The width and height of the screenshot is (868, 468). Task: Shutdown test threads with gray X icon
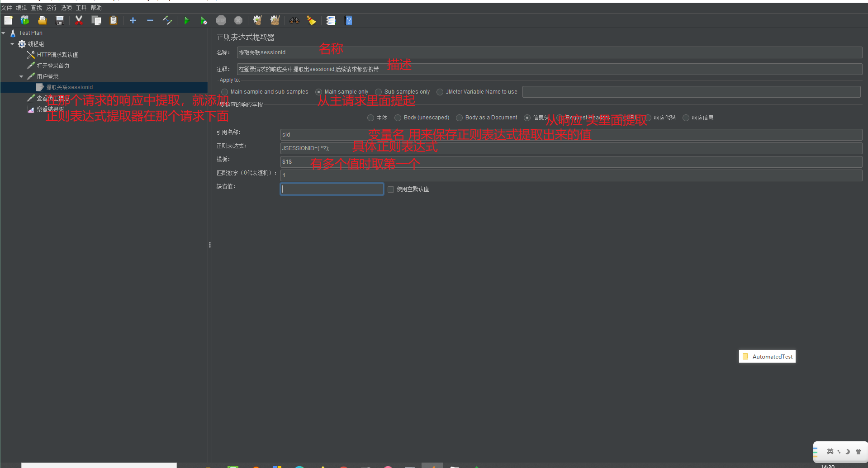[238, 20]
